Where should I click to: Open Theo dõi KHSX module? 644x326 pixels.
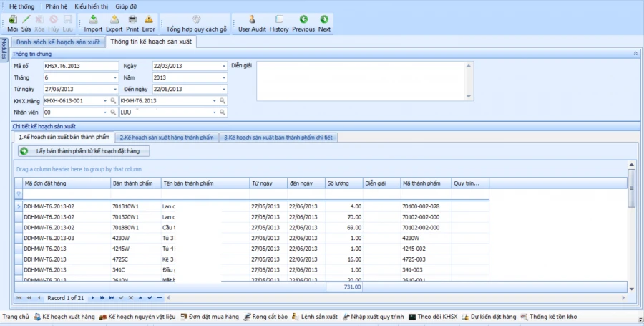[433, 317]
